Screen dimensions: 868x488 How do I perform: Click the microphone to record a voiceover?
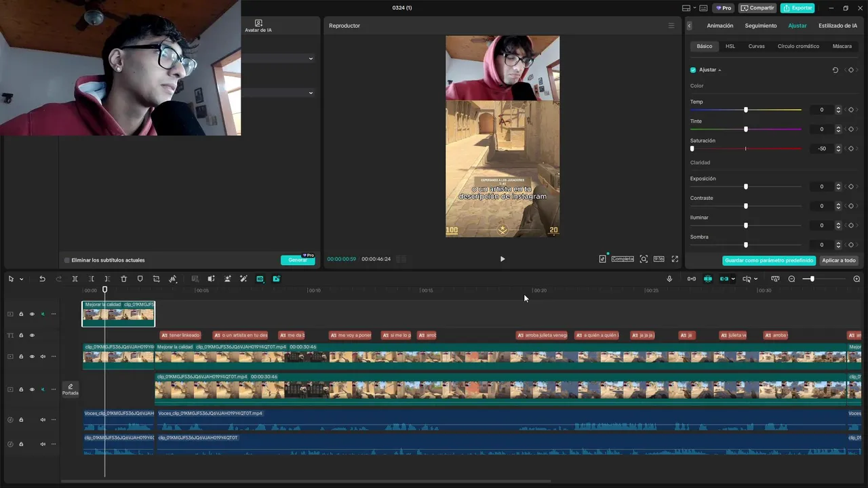(x=669, y=279)
